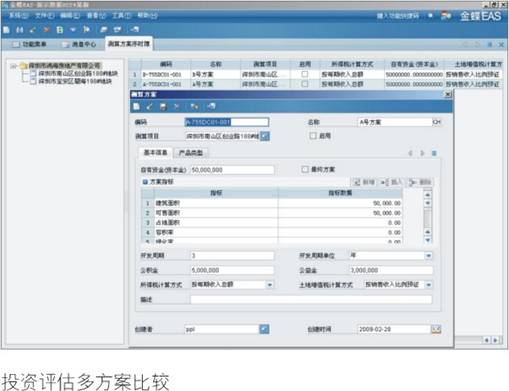The image size is (509, 391).
Task: Click the exit icon in dialog toolbar
Action: click(x=211, y=107)
